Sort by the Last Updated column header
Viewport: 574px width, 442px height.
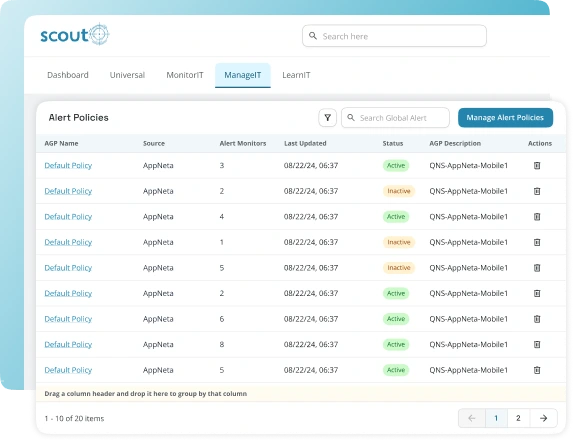[x=305, y=144]
